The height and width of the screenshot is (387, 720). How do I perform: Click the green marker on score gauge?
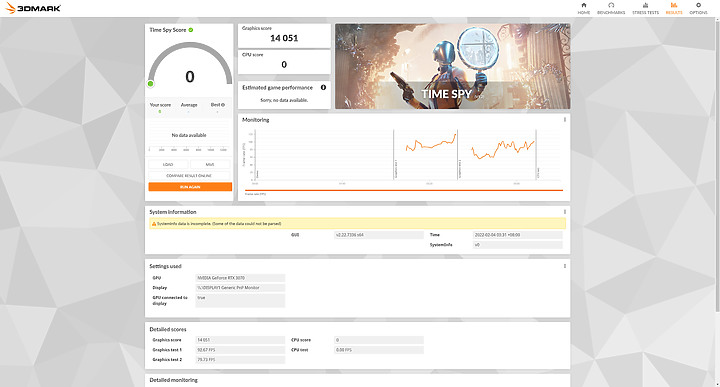[x=151, y=84]
